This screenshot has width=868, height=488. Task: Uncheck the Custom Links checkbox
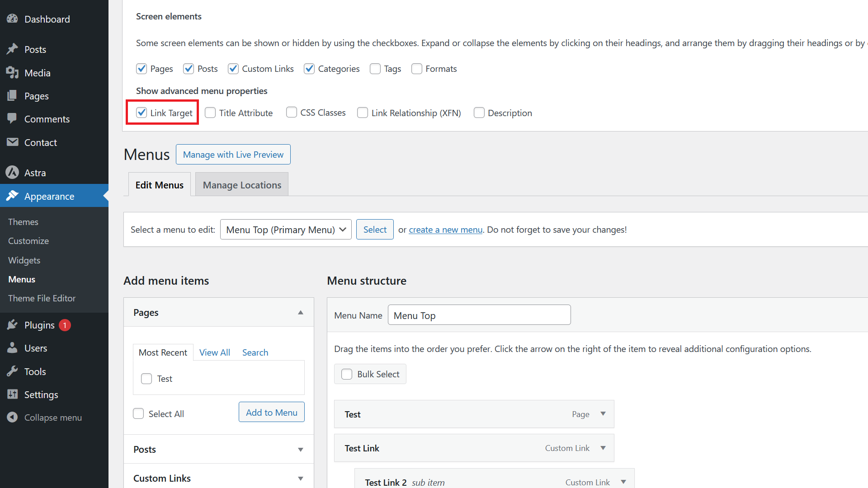[x=233, y=69]
